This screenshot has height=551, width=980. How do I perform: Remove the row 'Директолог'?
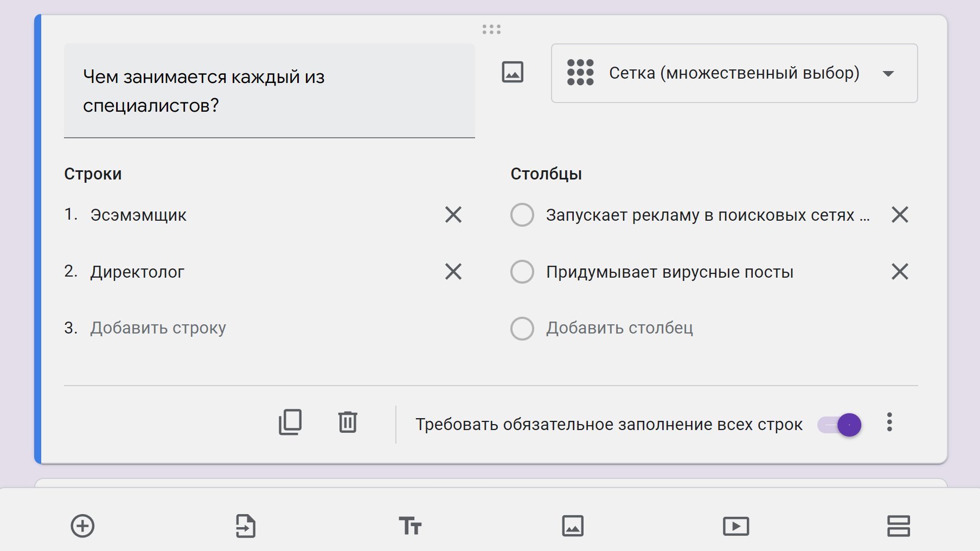453,271
